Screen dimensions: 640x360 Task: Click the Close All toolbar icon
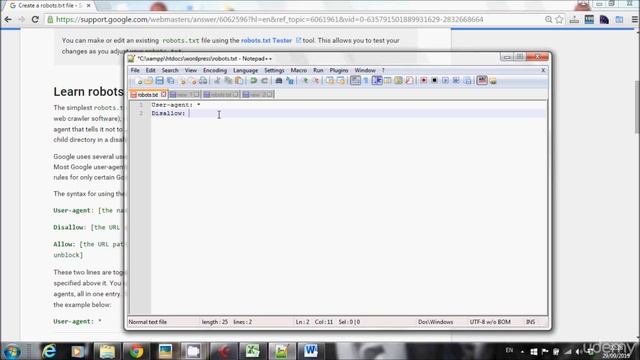click(x=192, y=81)
